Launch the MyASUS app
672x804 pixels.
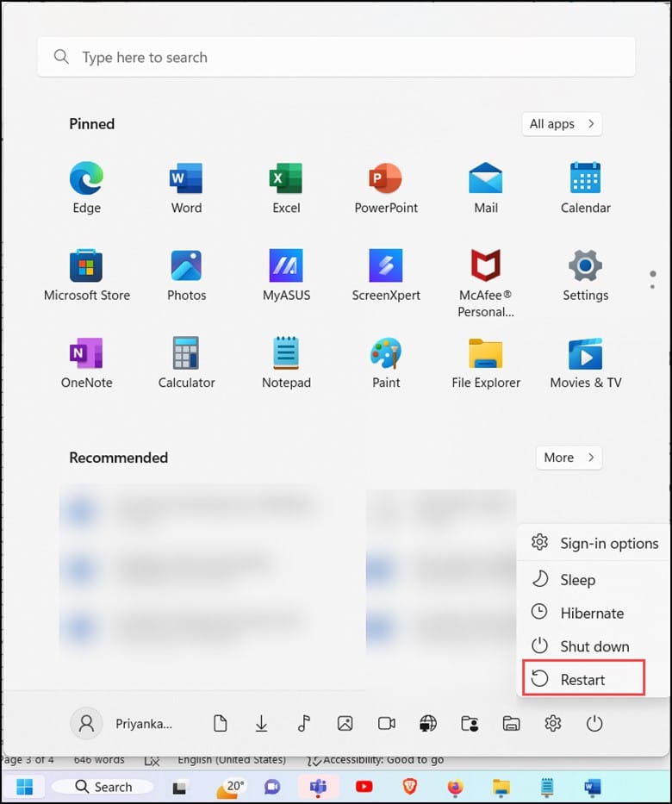tap(286, 276)
